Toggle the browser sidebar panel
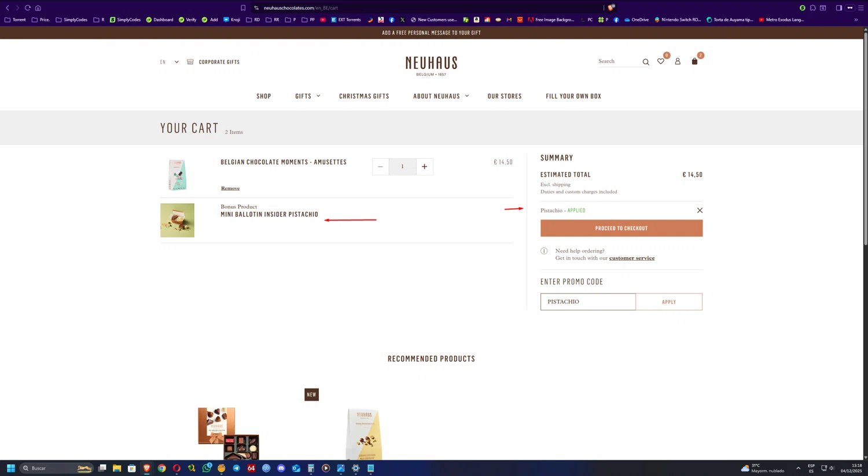The image size is (868, 476). [838, 8]
